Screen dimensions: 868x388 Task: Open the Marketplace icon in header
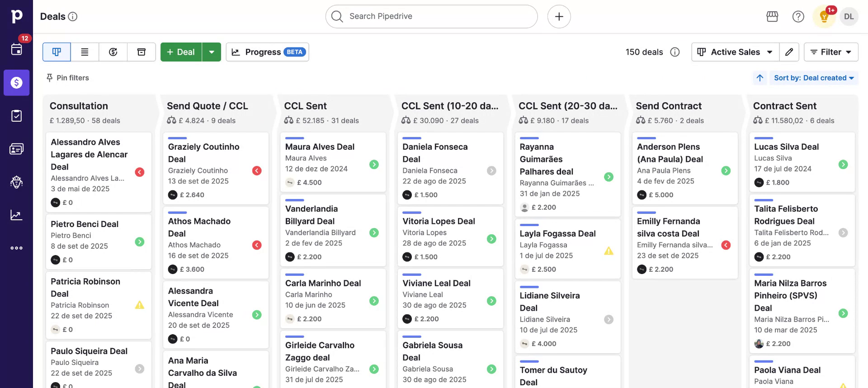(x=772, y=17)
